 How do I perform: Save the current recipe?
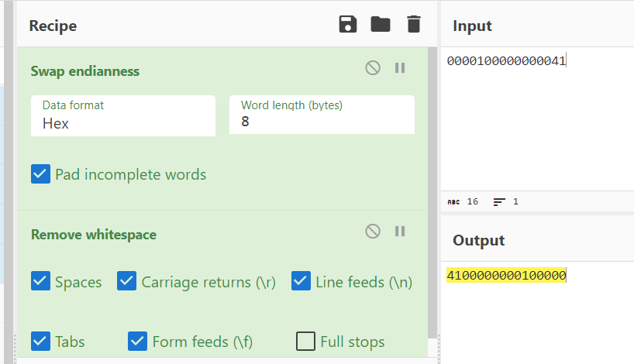348,24
